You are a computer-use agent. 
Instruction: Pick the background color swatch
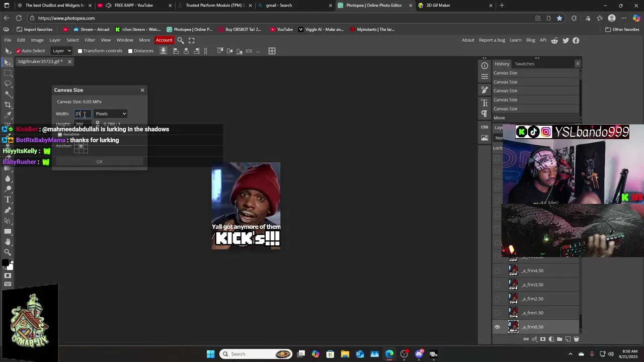coord(10,267)
